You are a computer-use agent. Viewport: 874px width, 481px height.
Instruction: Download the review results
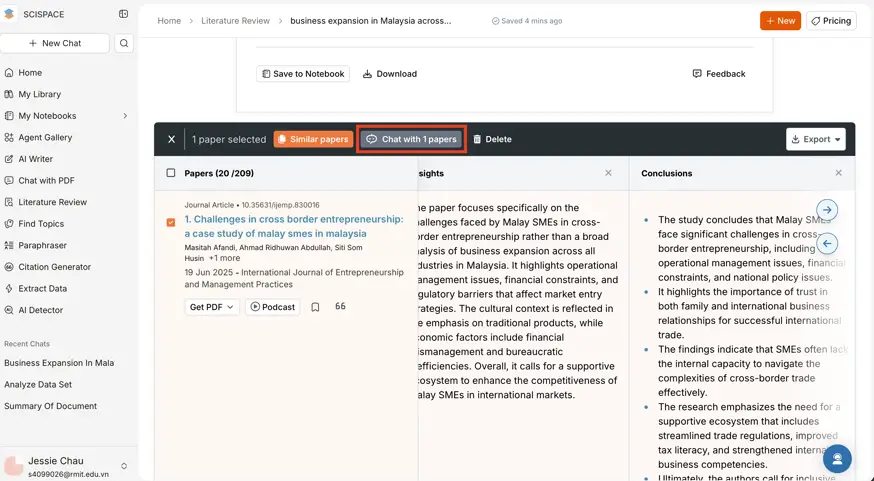390,74
